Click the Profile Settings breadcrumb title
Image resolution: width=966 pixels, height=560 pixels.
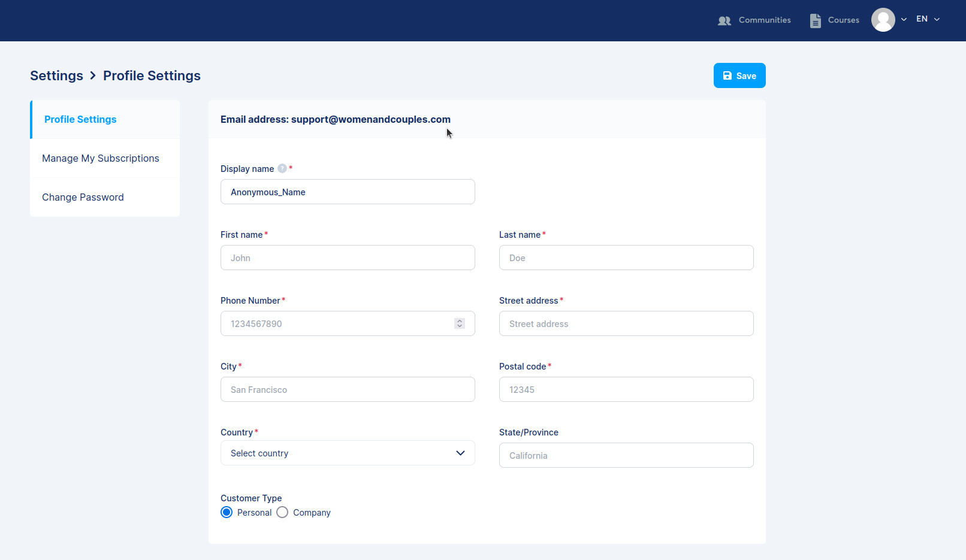pyautogui.click(x=152, y=75)
